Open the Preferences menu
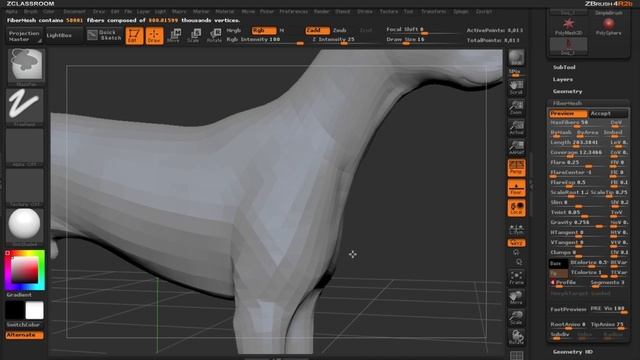The image size is (640, 360). click(293, 12)
